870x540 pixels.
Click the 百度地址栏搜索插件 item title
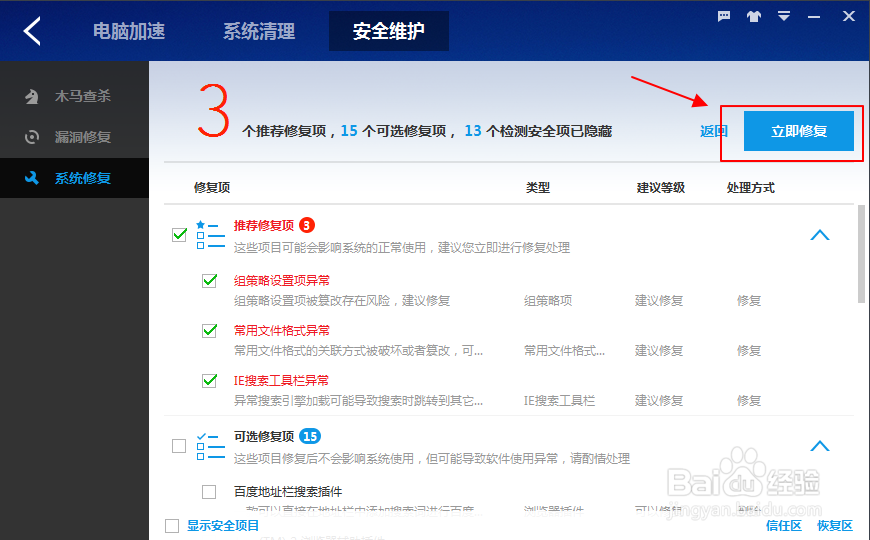coord(288,492)
